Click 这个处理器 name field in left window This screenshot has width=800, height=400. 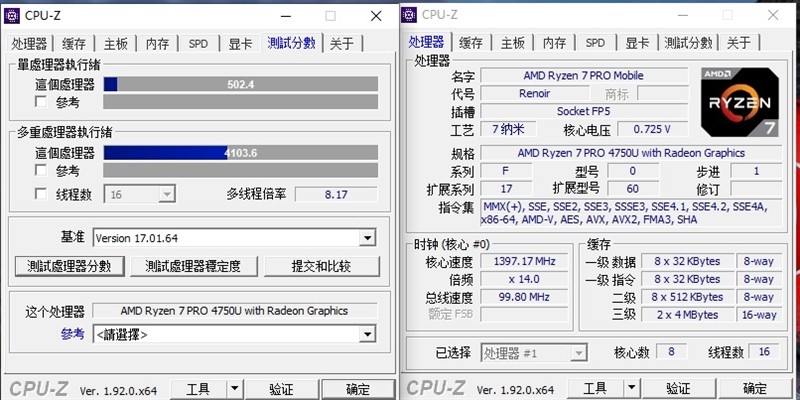coord(235,311)
